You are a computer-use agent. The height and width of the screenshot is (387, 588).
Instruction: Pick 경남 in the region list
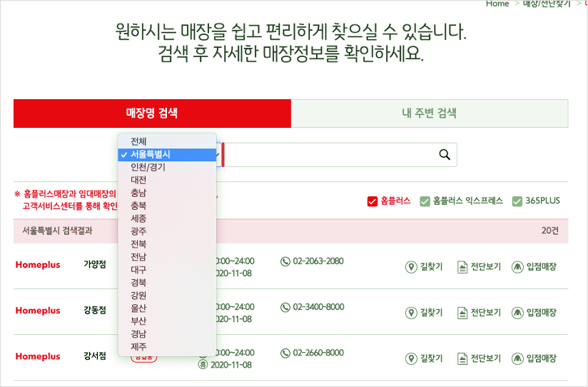[167, 333]
